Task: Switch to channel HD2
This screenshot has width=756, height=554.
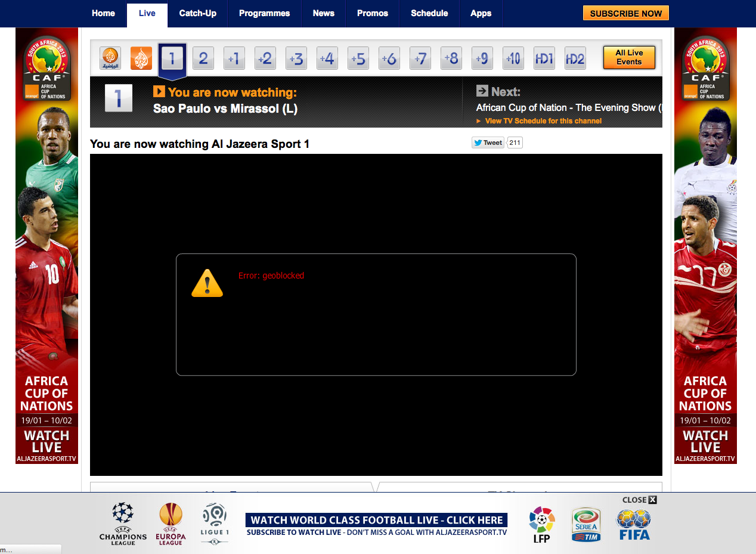Action: coord(575,58)
